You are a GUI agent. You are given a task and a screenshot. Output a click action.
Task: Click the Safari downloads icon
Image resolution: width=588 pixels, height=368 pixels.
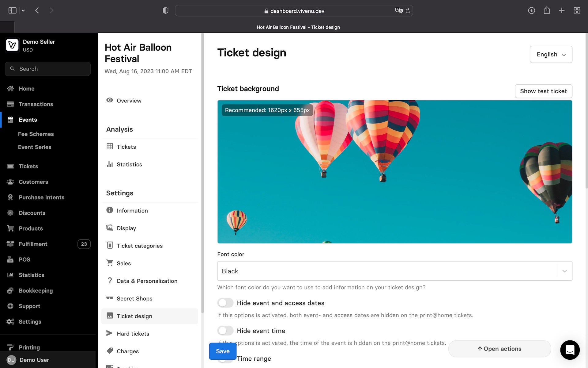[x=531, y=11]
